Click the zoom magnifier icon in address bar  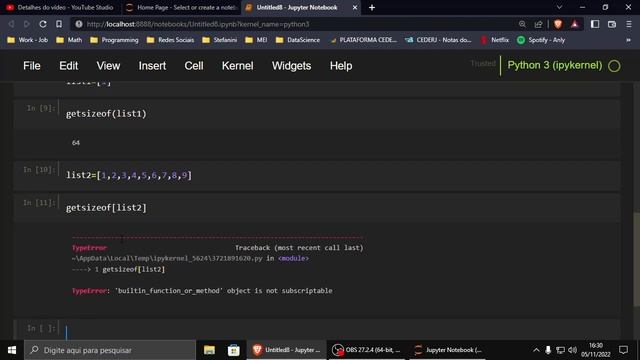522,24
